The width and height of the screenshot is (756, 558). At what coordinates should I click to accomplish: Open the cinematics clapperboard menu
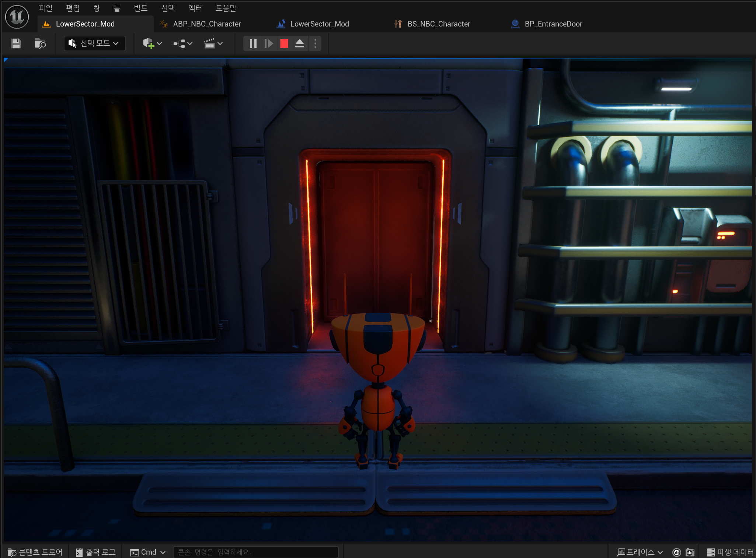click(213, 43)
